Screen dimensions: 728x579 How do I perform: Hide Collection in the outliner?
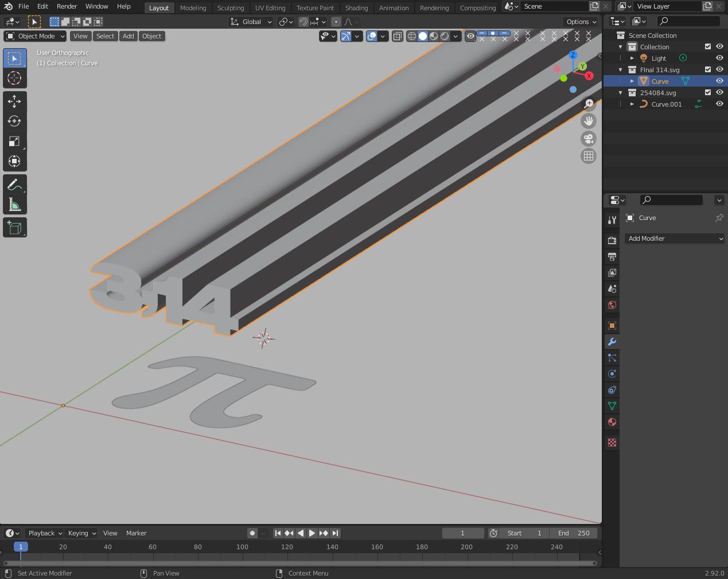[x=719, y=46]
